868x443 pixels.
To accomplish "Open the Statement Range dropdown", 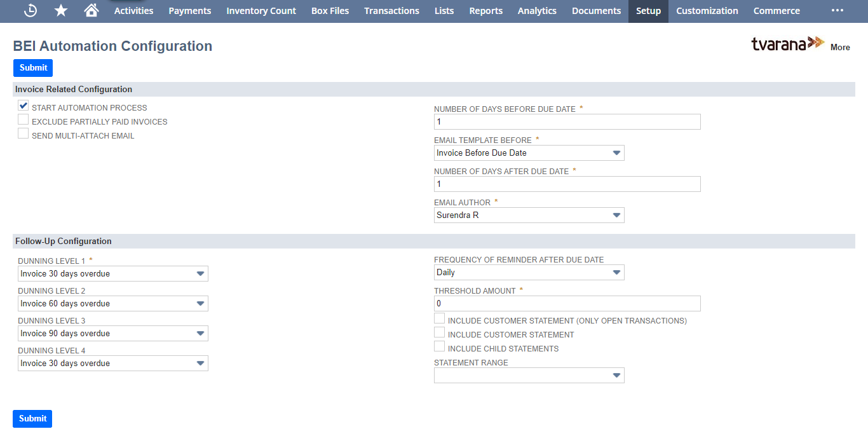I will pyautogui.click(x=615, y=375).
